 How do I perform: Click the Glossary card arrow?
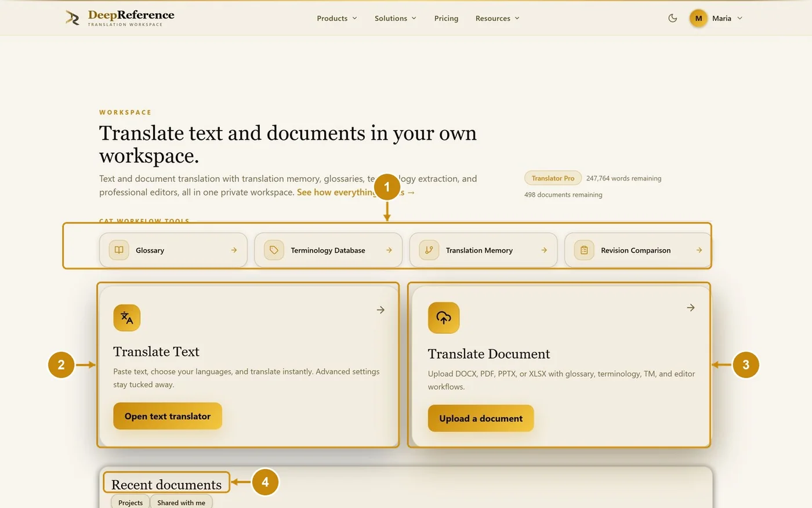pos(234,250)
